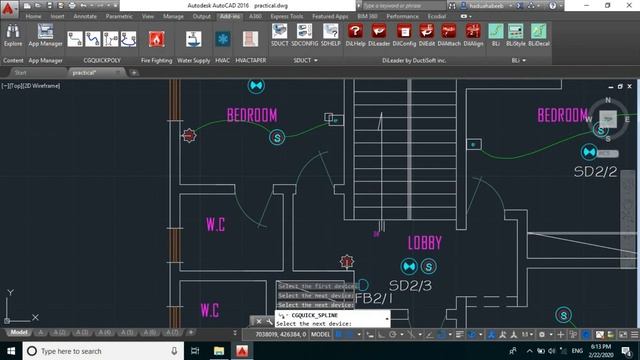Toggle lineweight display in status bar
The height and width of the screenshot is (360, 640).
click(x=460, y=335)
